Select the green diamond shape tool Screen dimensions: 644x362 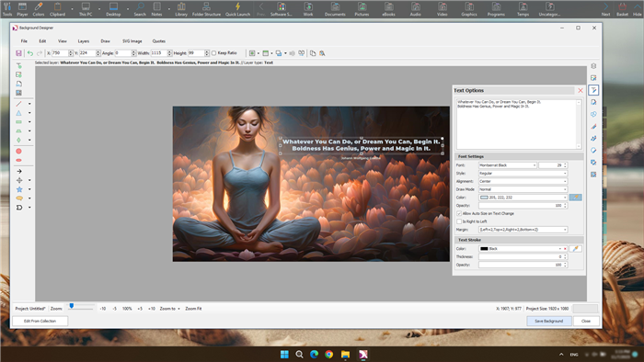(19, 140)
